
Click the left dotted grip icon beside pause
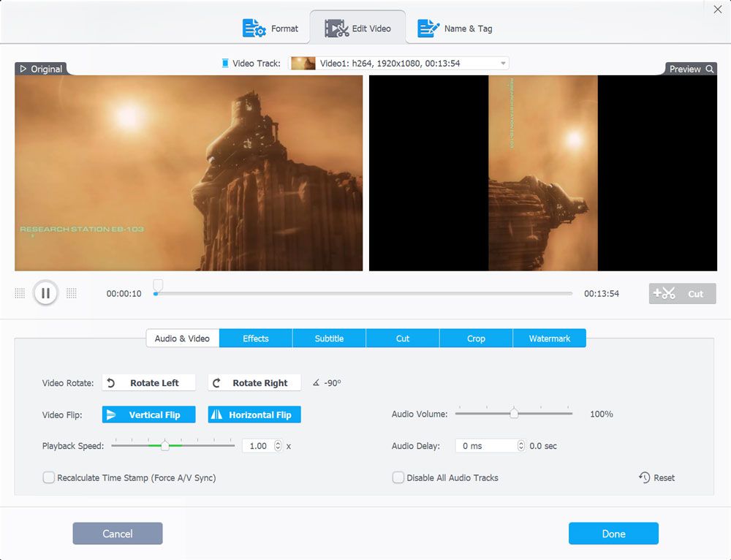(x=20, y=293)
